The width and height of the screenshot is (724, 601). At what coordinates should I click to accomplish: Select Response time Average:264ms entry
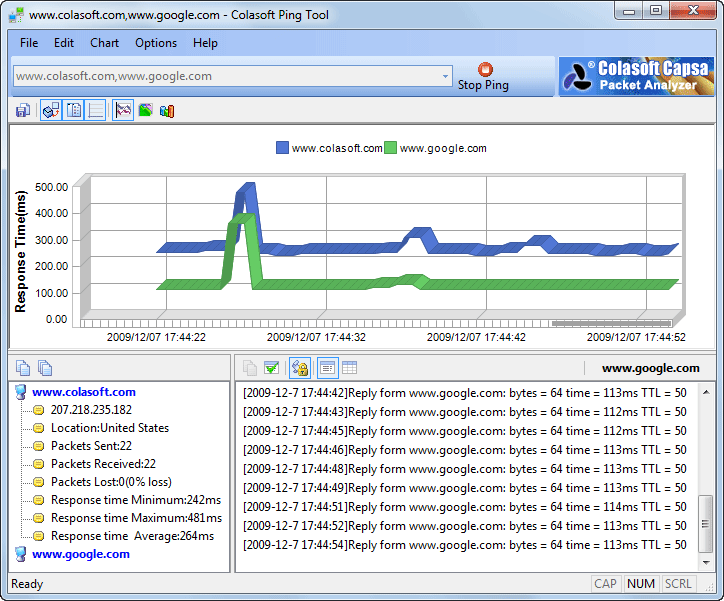[x=133, y=536]
